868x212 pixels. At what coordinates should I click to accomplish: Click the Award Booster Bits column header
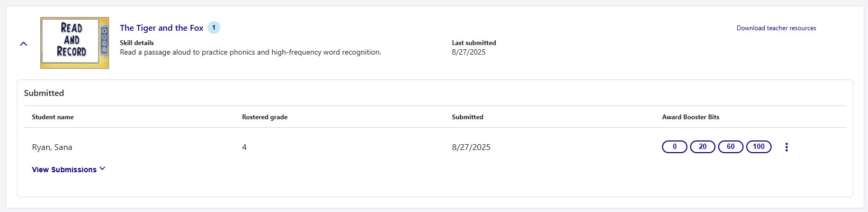(x=690, y=117)
